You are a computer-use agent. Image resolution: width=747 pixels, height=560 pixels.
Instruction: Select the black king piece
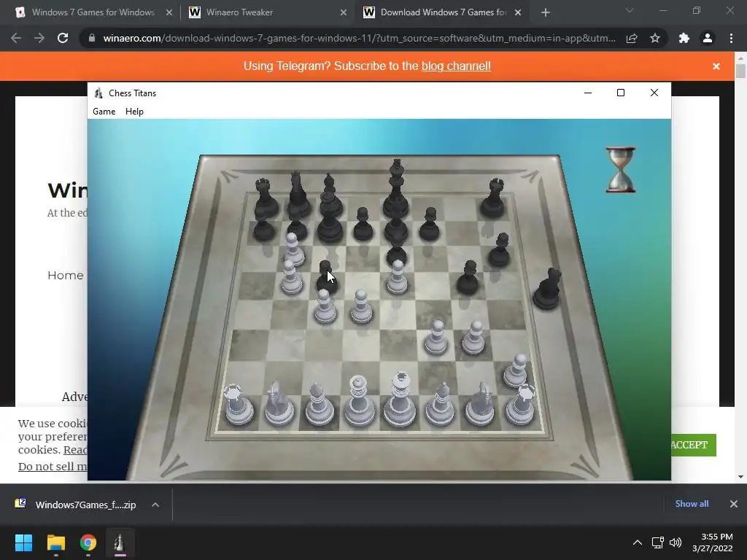point(396,190)
